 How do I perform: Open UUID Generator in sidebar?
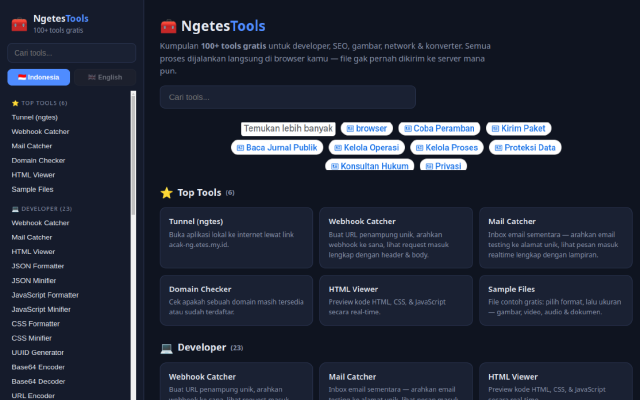coord(38,353)
